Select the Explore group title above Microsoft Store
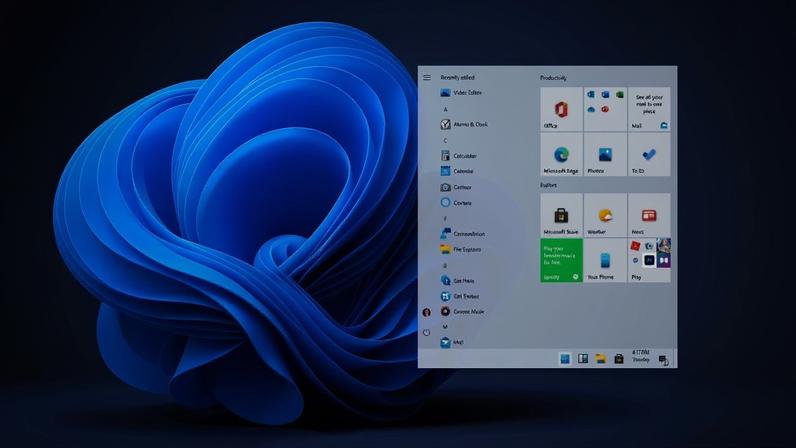The image size is (796, 448). [548, 185]
